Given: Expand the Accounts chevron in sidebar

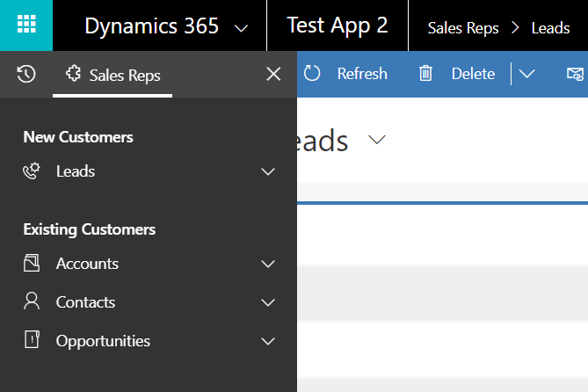Looking at the screenshot, I should [269, 264].
